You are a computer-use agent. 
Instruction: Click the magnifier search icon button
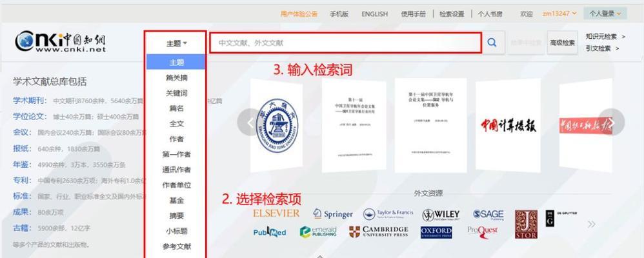coord(492,43)
